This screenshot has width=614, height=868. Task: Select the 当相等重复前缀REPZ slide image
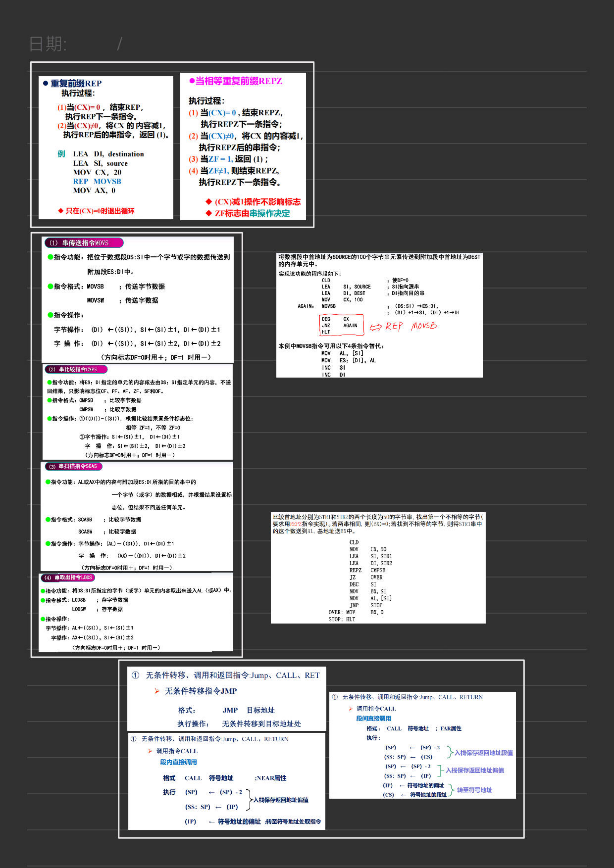[x=243, y=146]
